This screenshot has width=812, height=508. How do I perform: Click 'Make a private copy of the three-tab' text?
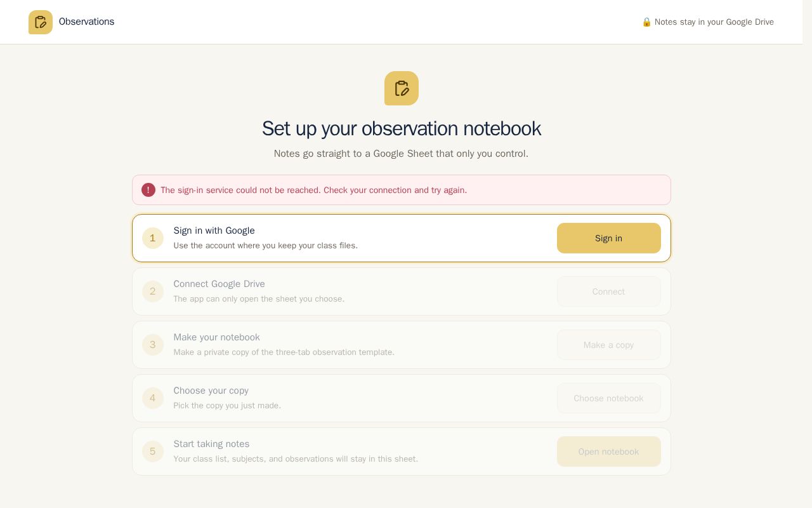click(x=284, y=352)
